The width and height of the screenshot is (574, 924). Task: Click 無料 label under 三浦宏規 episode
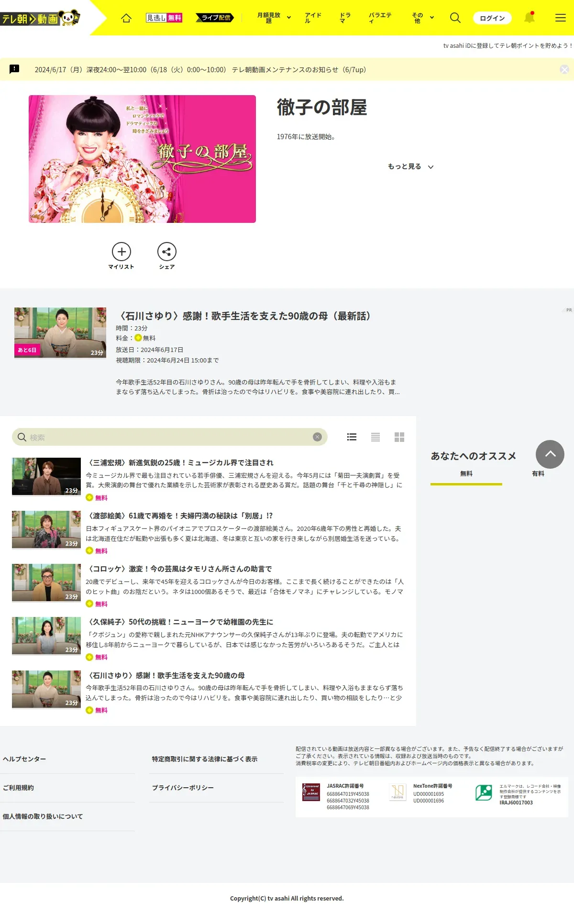101,498
